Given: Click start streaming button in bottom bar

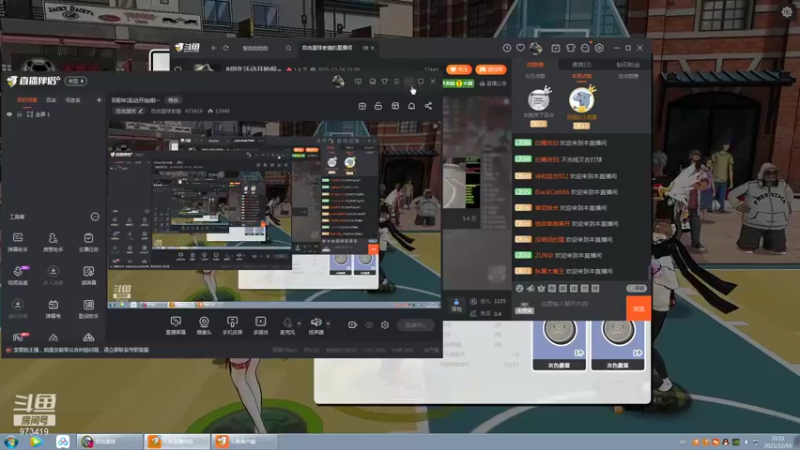Looking at the screenshot, I should pos(416,325).
